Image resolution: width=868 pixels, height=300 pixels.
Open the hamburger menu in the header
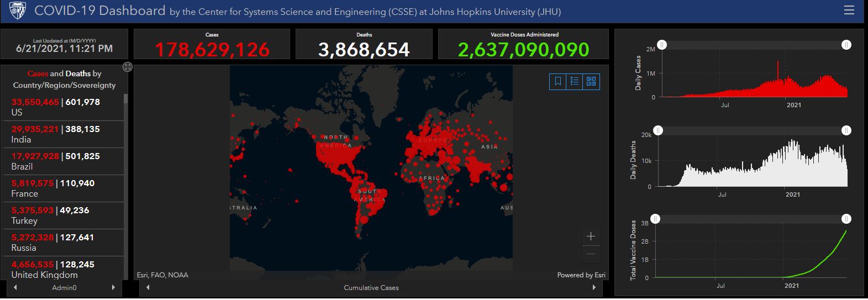click(849, 10)
